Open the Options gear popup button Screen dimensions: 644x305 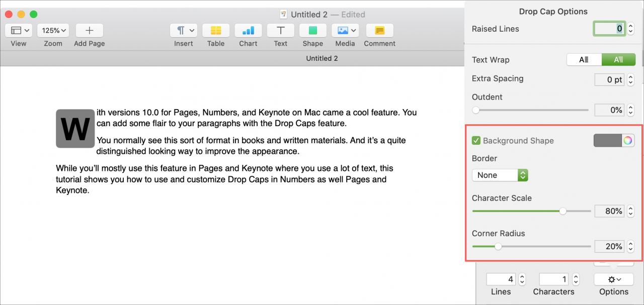click(x=614, y=279)
